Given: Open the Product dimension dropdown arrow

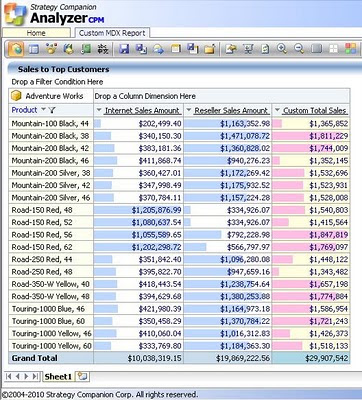Looking at the screenshot, I should coord(43,109).
